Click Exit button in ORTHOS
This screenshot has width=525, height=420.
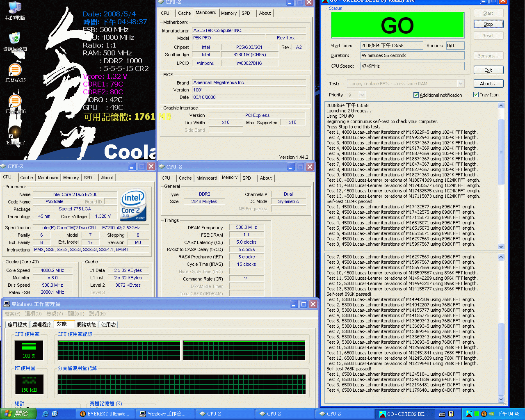coord(488,70)
